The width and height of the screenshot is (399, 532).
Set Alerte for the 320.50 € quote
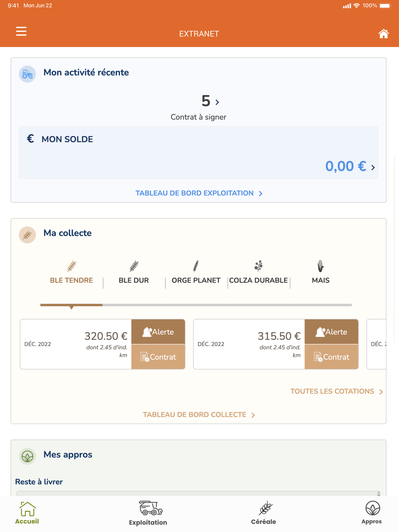(158, 332)
